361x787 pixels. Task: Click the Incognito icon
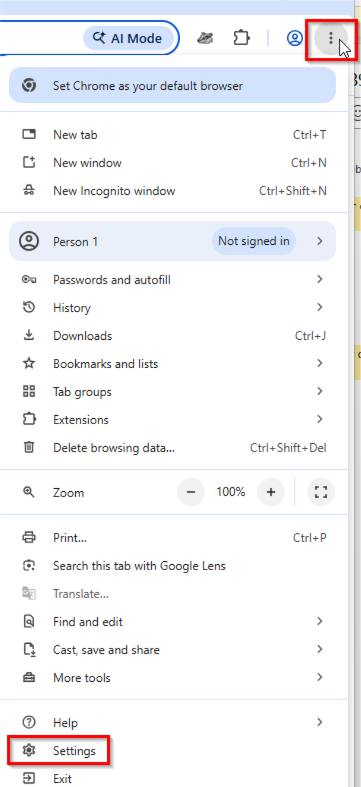pos(29,191)
